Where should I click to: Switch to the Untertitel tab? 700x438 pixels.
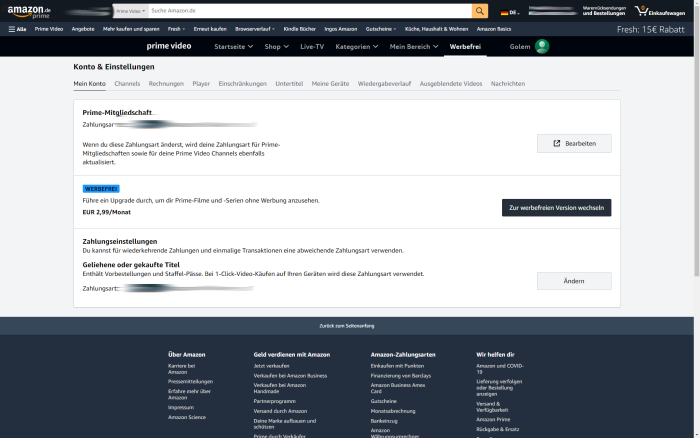coord(289,83)
